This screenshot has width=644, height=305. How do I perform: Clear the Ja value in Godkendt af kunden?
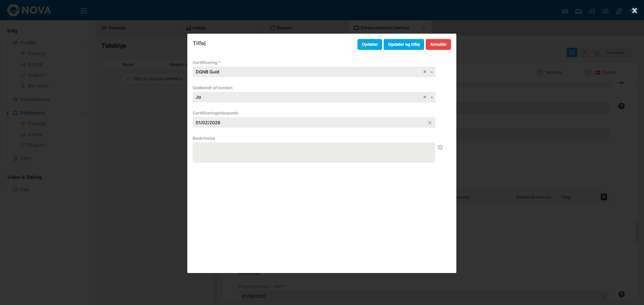425,97
